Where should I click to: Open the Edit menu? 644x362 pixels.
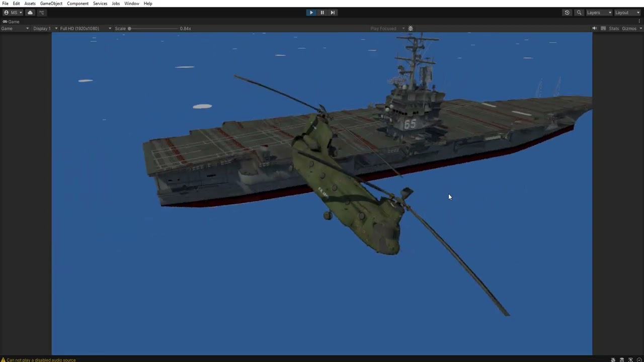17,4
